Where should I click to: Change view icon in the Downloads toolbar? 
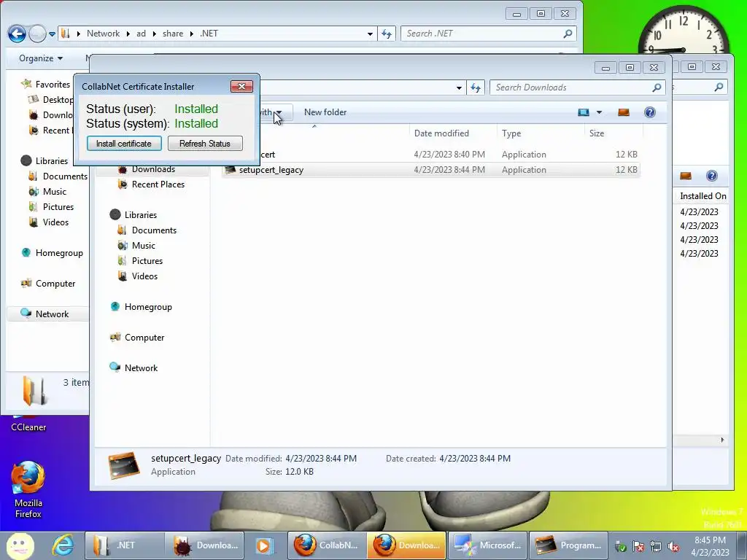584,112
